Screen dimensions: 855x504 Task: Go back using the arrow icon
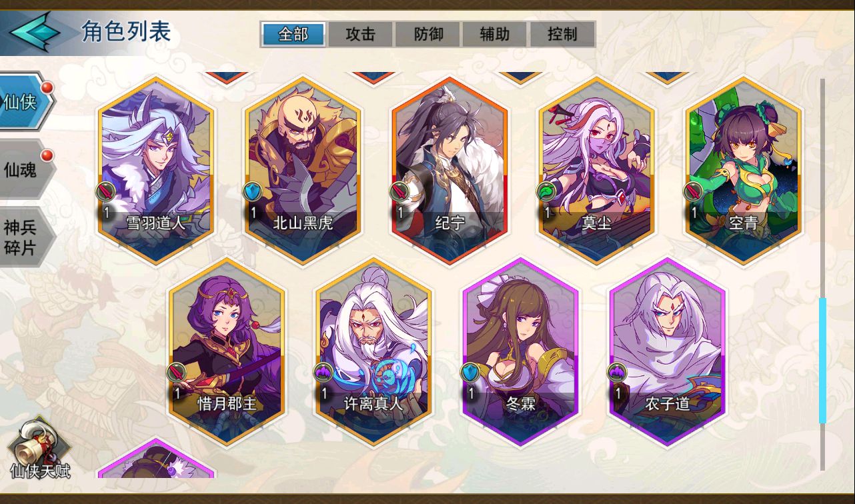tap(35, 33)
